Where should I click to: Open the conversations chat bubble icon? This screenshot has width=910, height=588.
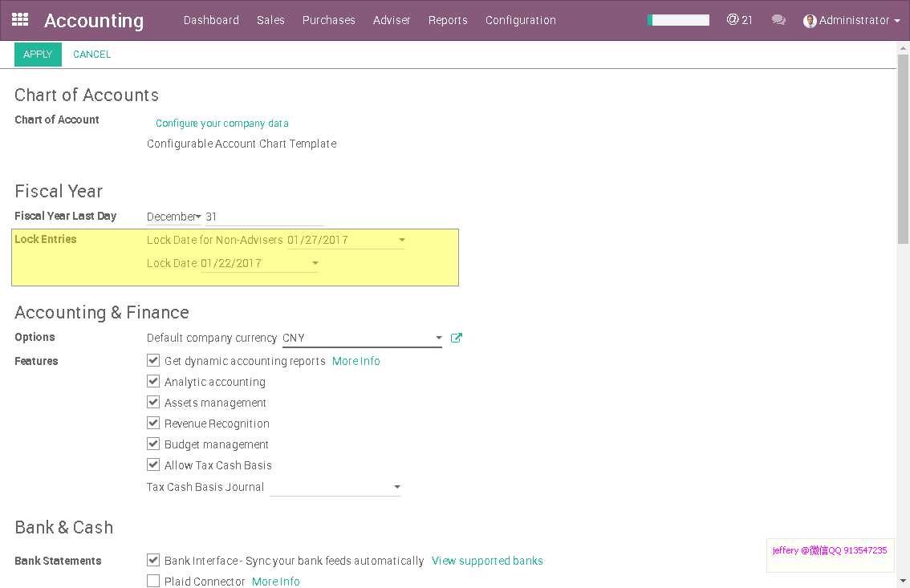click(x=778, y=20)
